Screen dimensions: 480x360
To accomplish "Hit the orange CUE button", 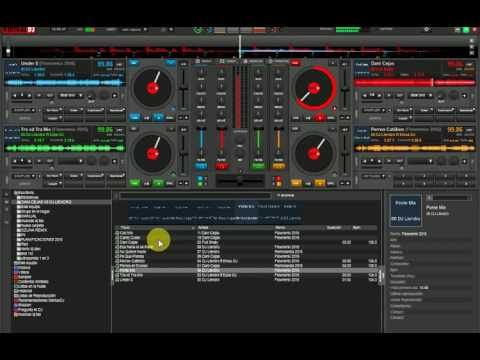I will click(296, 183).
